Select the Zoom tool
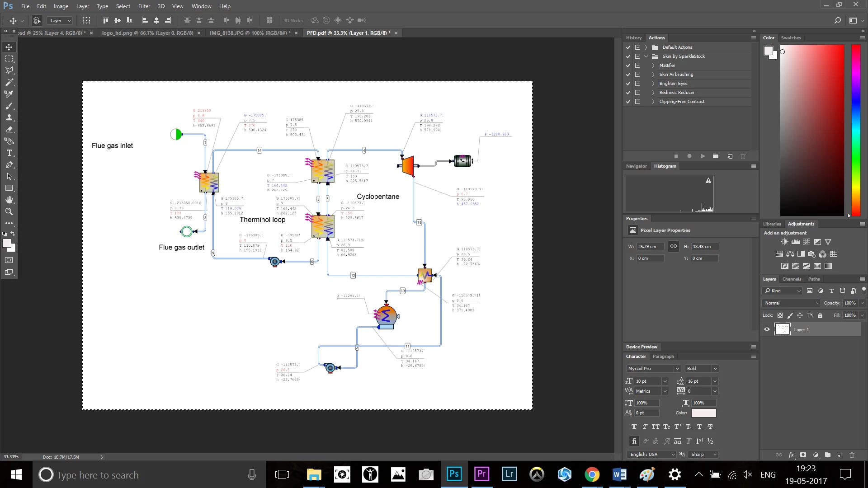 pos(9,211)
